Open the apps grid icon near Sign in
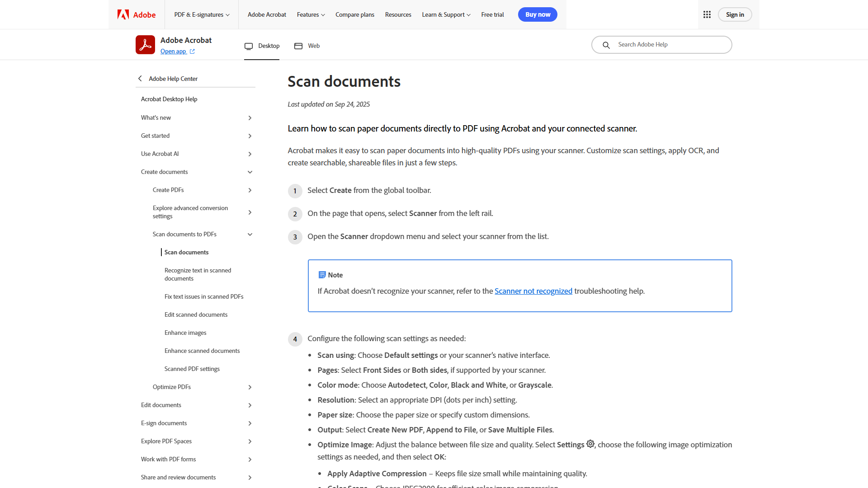This screenshot has height=488, width=868. [x=707, y=14]
